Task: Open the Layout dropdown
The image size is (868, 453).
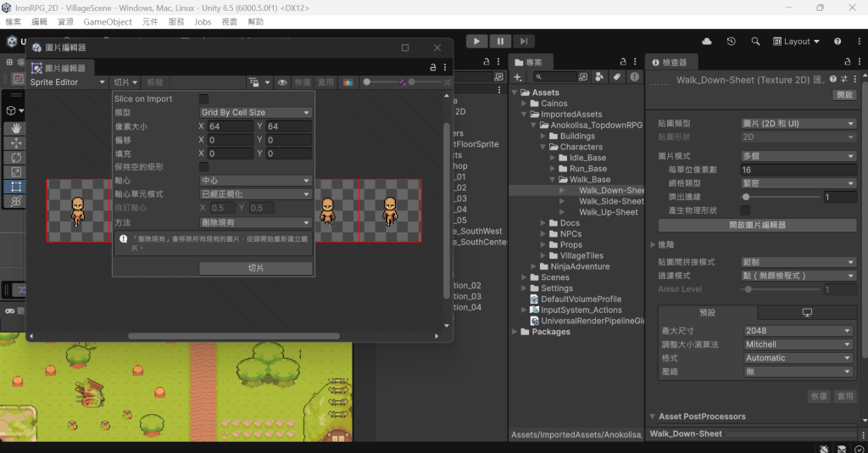Action: click(796, 42)
